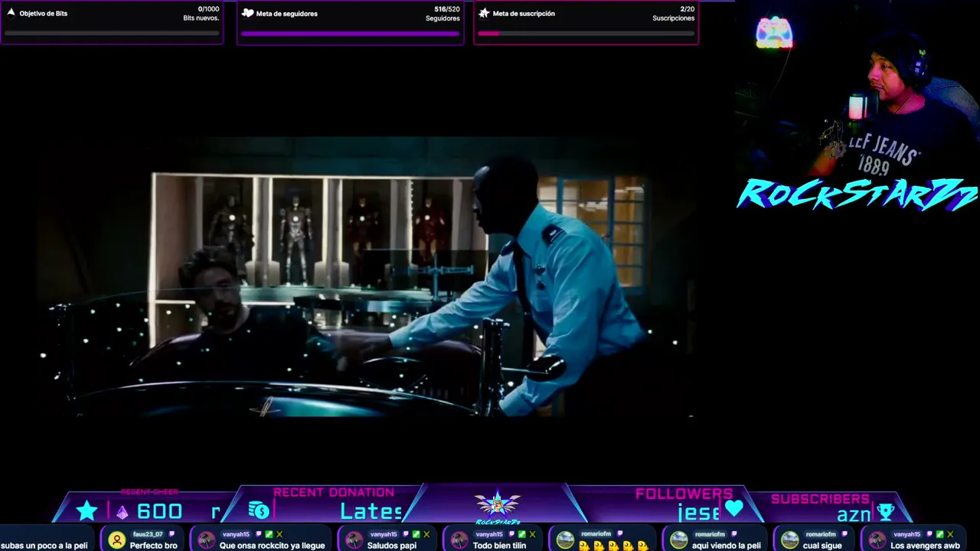Image resolution: width=980 pixels, height=551 pixels.
Task: Click vanyah15 avatar beside 'Que onsa rockcito ya llegue'
Action: pos(206,540)
